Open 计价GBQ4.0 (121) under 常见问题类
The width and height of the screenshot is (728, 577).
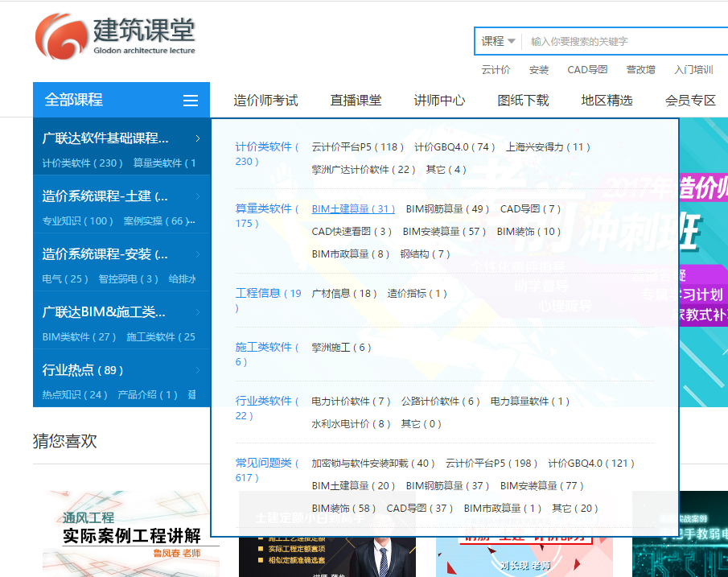tap(591, 464)
